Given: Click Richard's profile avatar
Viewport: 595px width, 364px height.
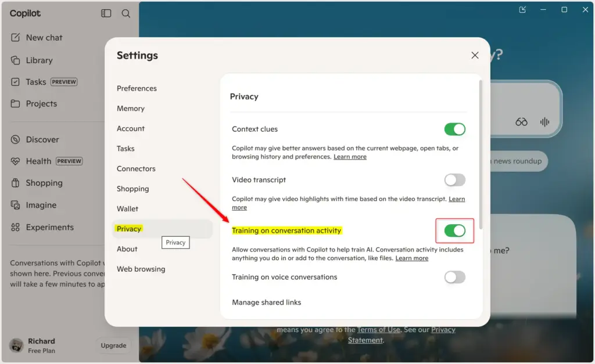Looking at the screenshot, I should 16,345.
